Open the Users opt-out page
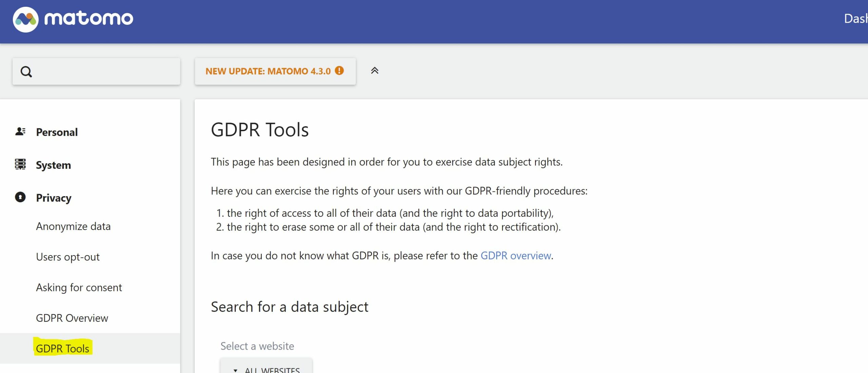Viewport: 868px width, 373px height. pyautogui.click(x=67, y=257)
